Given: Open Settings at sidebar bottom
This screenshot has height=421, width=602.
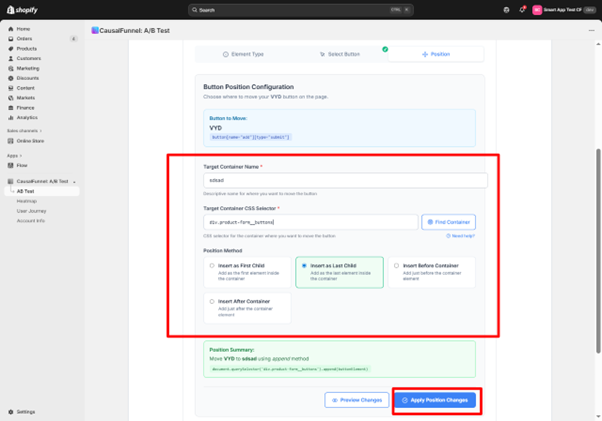Looking at the screenshot, I should (25, 411).
